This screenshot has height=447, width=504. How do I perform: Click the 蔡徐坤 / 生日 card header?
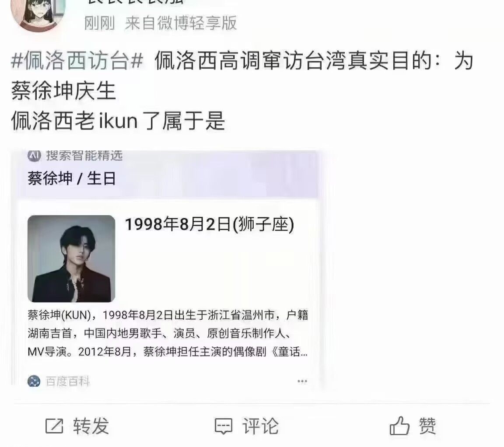72,178
